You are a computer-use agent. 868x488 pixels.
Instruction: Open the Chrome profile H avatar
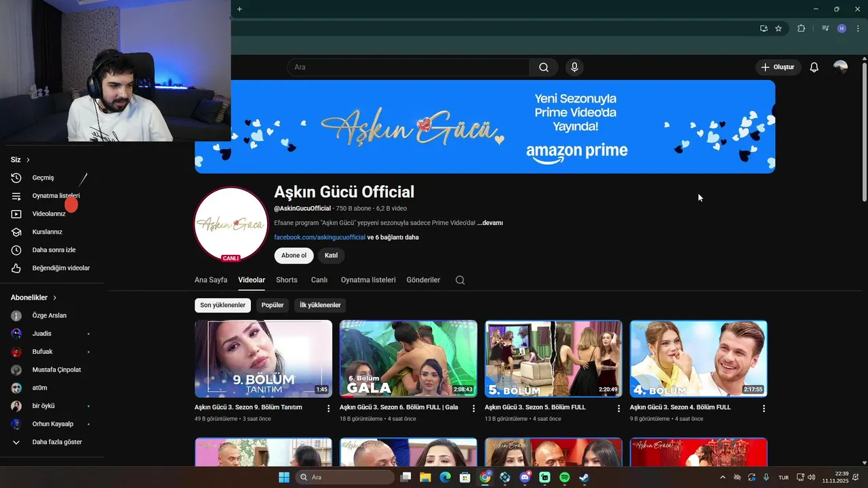click(x=842, y=28)
